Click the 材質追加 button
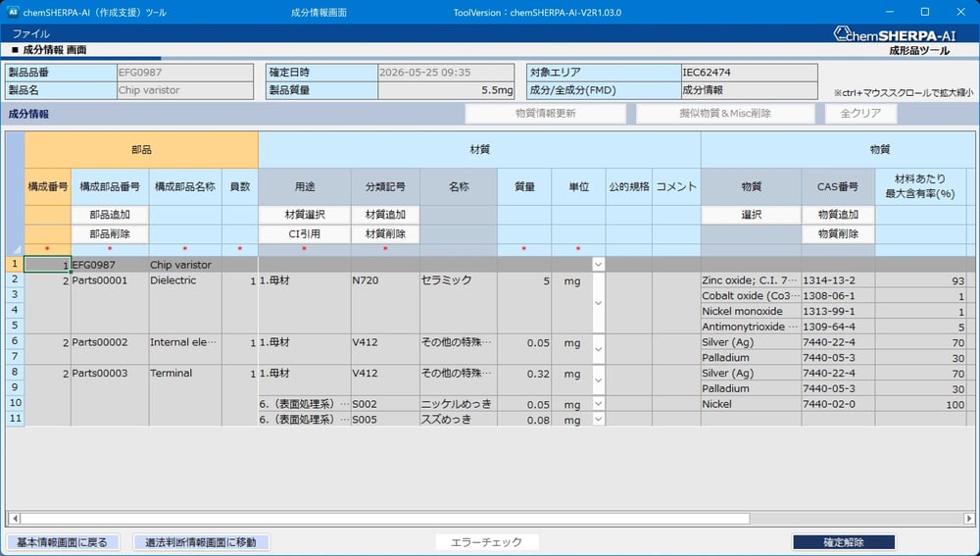 click(385, 215)
